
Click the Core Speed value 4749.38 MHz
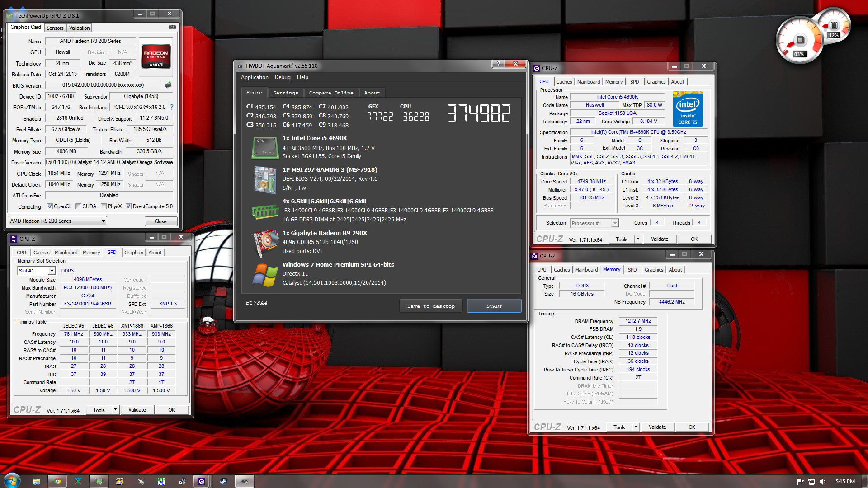coord(591,182)
